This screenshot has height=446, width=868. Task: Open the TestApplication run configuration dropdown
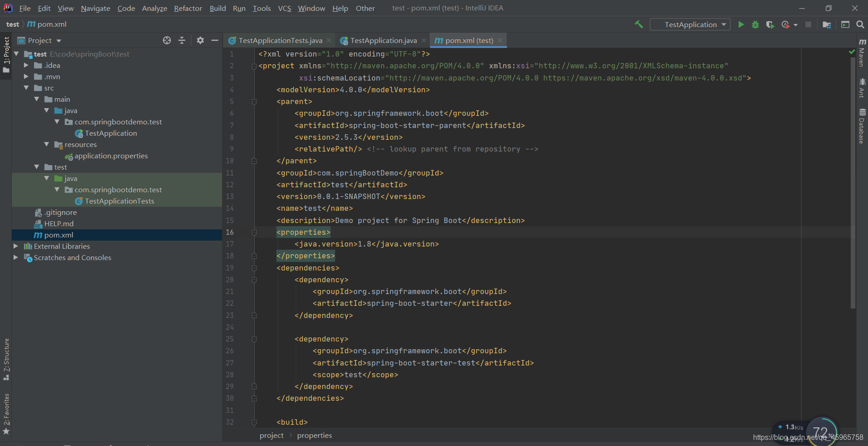pos(690,24)
